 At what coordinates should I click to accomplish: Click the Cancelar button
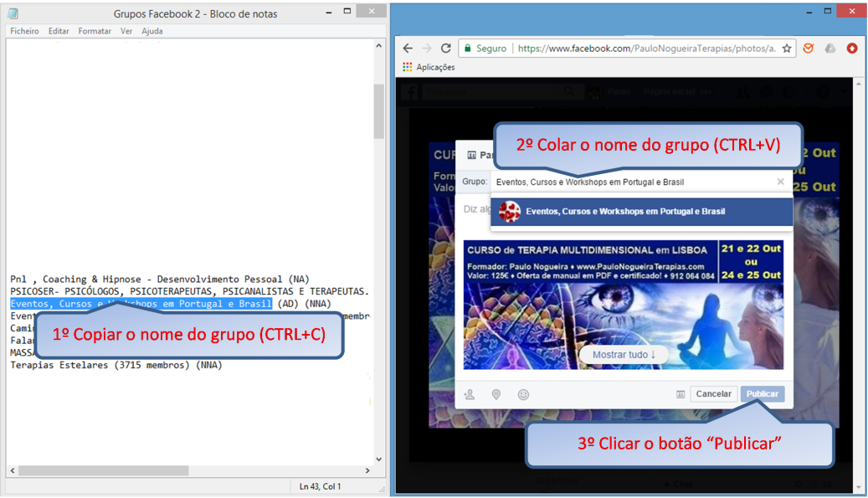click(x=713, y=394)
